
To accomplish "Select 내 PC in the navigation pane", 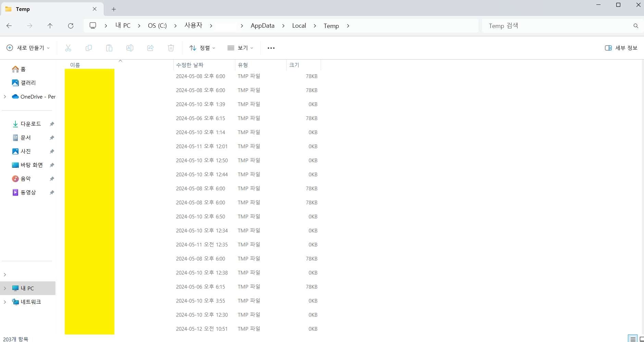I will coord(28,288).
